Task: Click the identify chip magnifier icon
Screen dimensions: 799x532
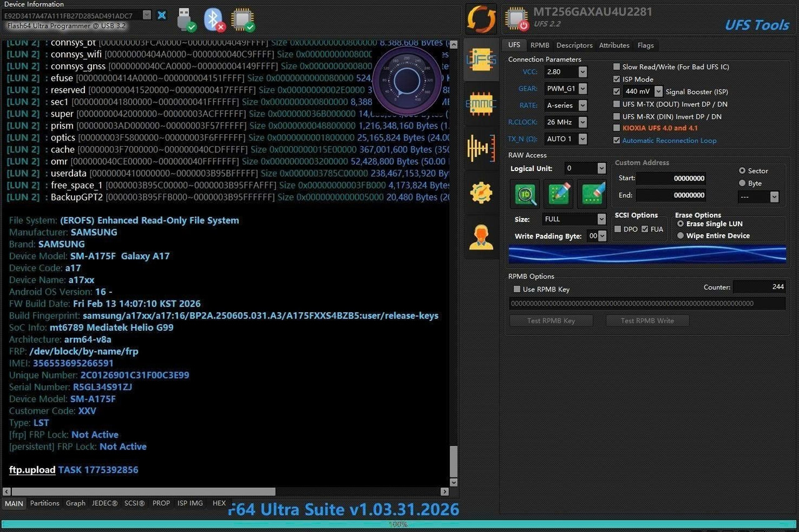Action: point(525,194)
